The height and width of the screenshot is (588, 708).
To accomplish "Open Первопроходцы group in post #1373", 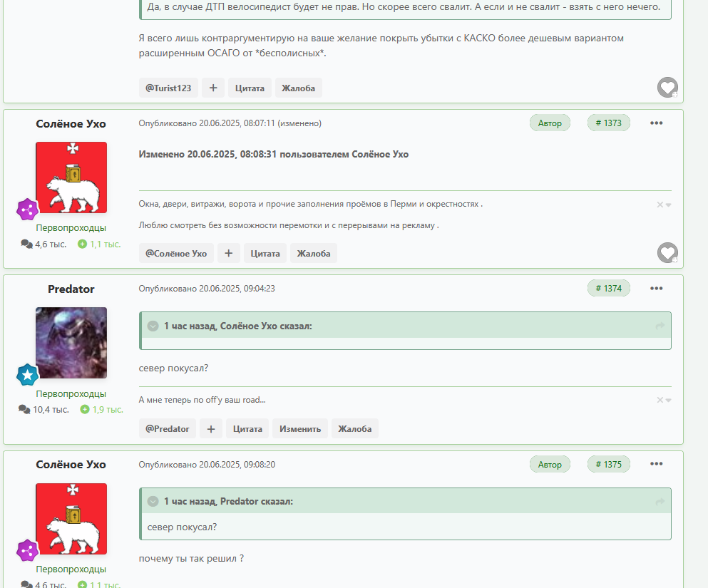I will point(71,228).
